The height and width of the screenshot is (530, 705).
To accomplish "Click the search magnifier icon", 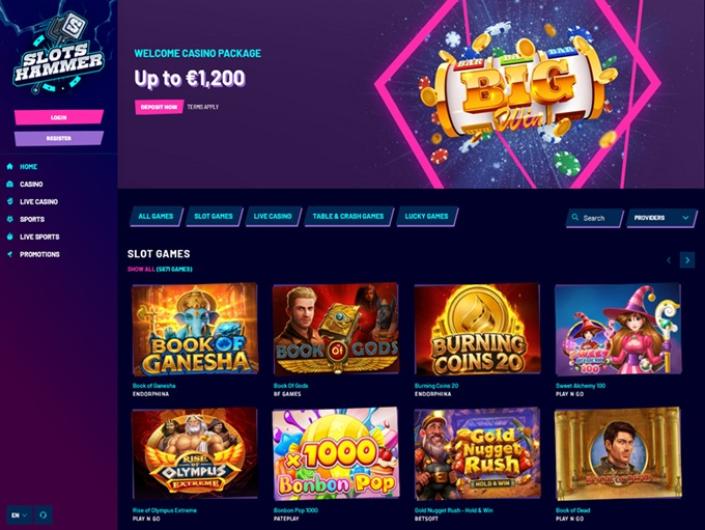I will [x=575, y=218].
